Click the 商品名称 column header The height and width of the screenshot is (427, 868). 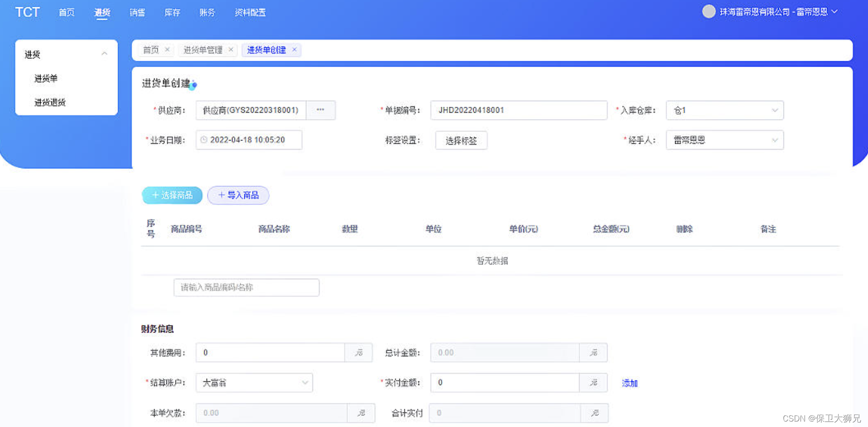(x=274, y=229)
